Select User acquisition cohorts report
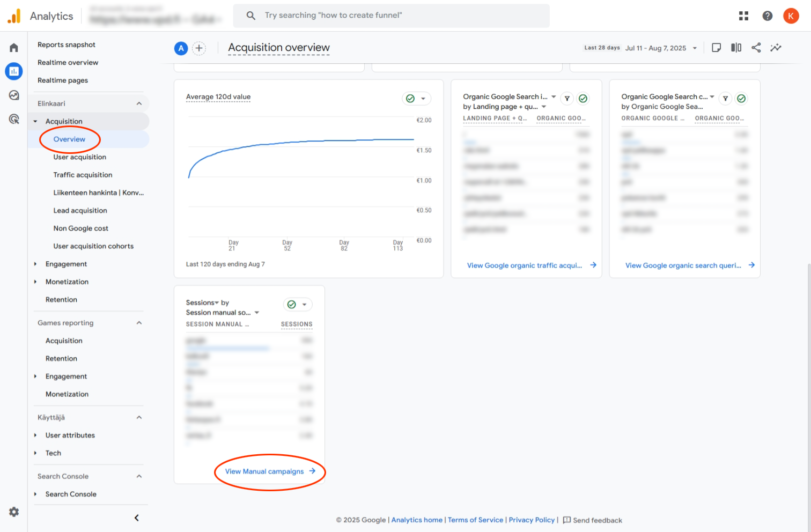 point(93,246)
